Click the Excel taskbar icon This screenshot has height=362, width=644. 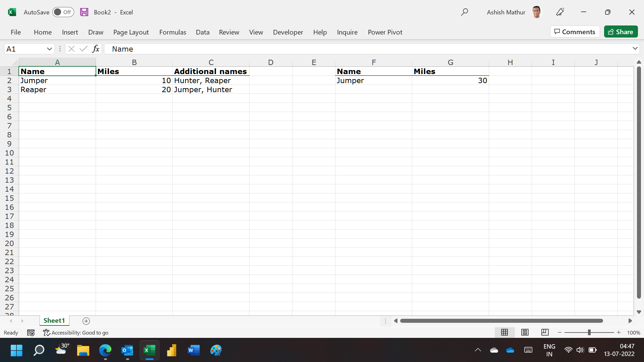(150, 350)
